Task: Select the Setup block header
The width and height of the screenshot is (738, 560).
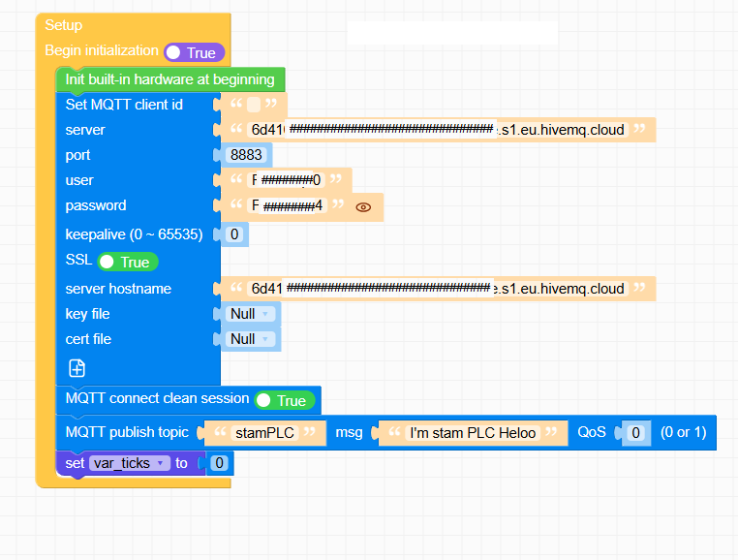Action: (64, 25)
